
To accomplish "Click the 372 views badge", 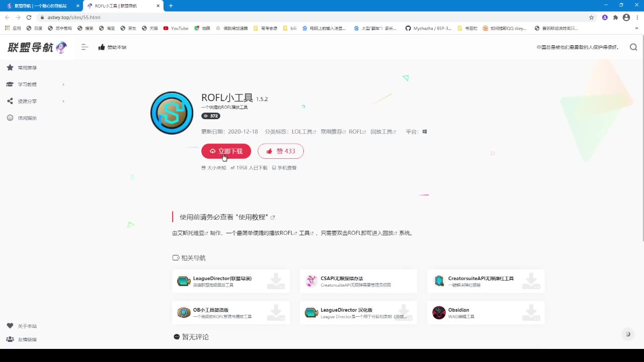I will click(x=211, y=116).
